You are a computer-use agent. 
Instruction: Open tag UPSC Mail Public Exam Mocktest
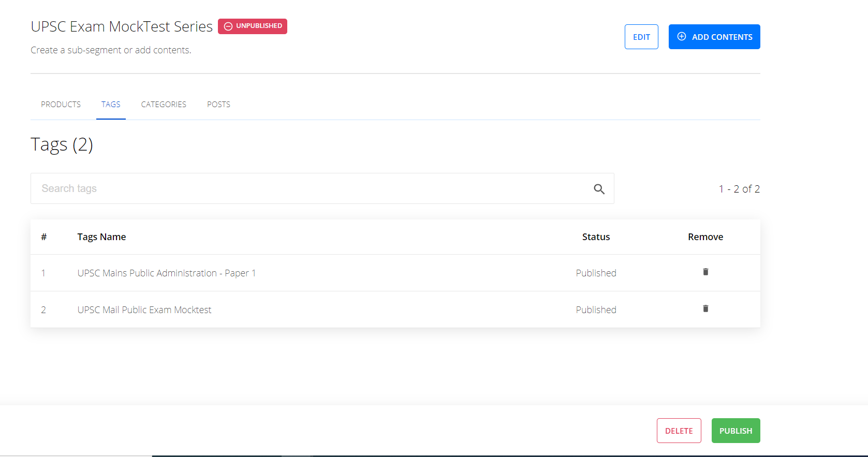coord(144,309)
